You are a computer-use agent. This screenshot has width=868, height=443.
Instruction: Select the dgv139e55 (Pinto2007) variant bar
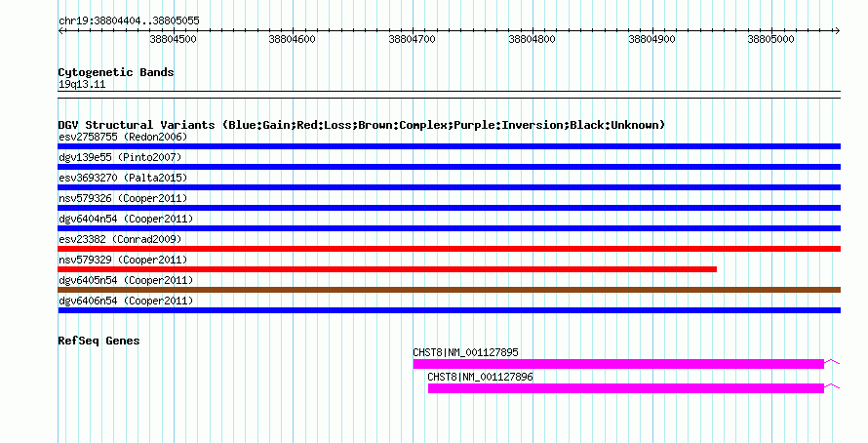click(449, 167)
